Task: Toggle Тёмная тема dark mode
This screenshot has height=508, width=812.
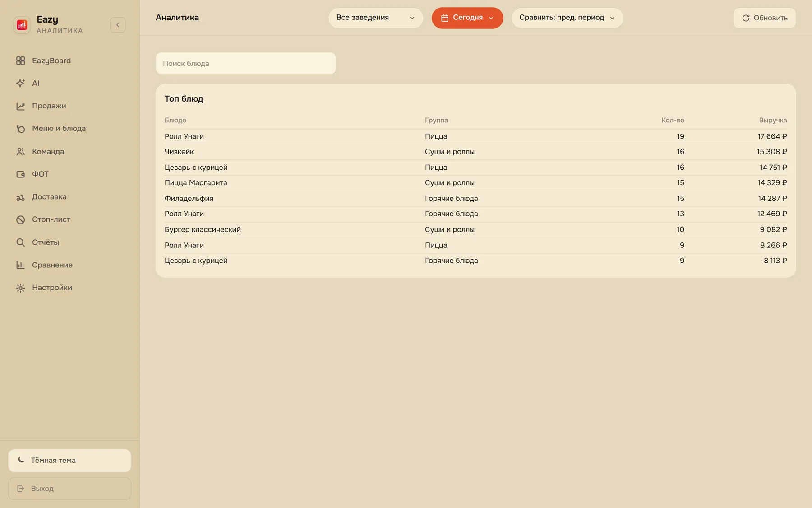Action: [69, 460]
